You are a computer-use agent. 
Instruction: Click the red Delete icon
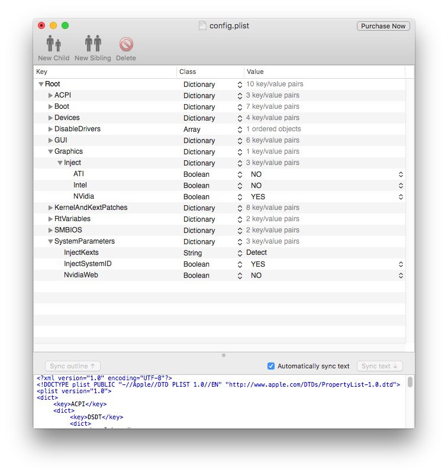pyautogui.click(x=126, y=44)
